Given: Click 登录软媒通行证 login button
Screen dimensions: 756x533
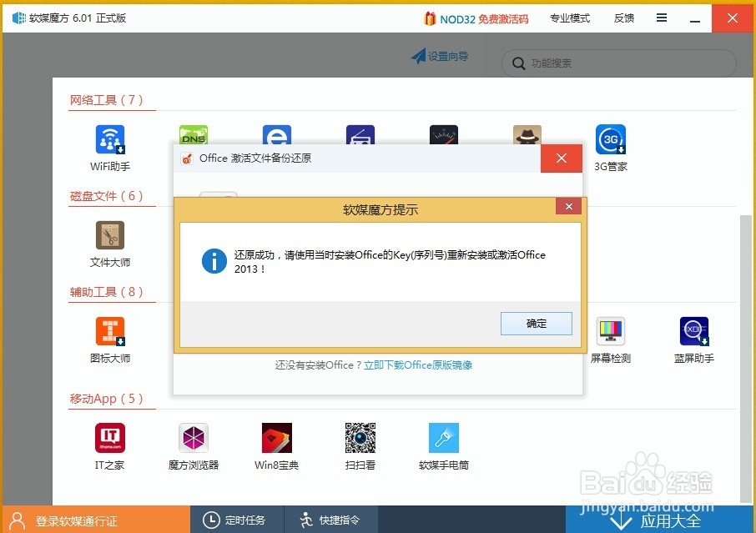Looking at the screenshot, I should click(x=97, y=520).
